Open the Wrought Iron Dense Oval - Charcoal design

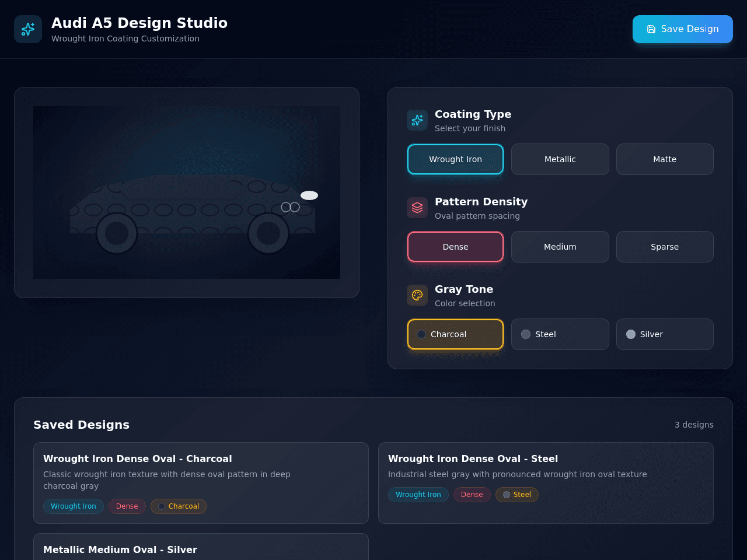tap(201, 483)
